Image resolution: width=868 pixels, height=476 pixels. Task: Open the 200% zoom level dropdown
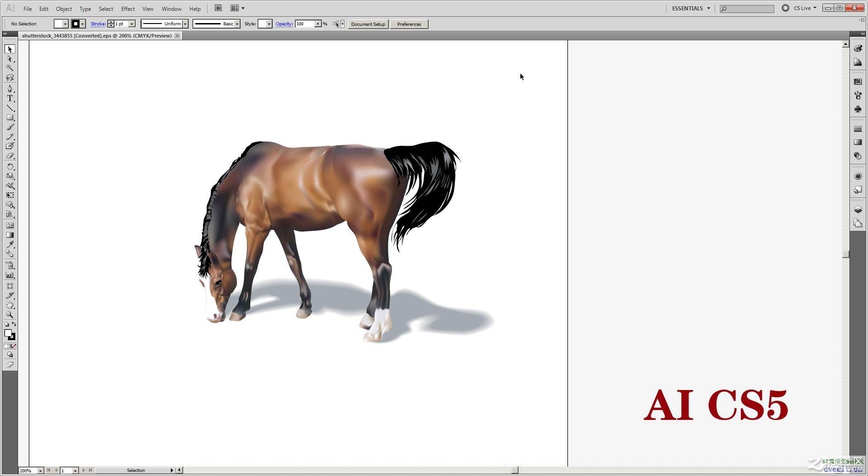(x=40, y=471)
